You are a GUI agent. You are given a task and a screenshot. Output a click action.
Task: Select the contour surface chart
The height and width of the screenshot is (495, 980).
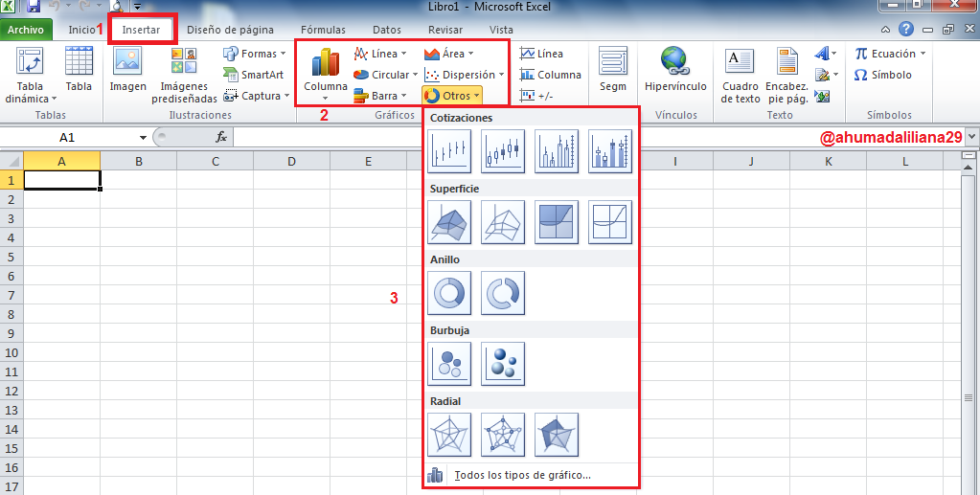[557, 222]
